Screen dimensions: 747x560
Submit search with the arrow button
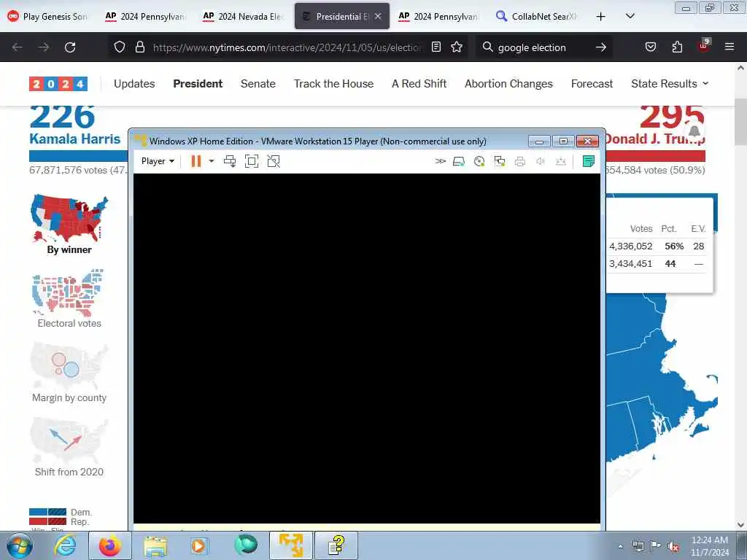[601, 47]
